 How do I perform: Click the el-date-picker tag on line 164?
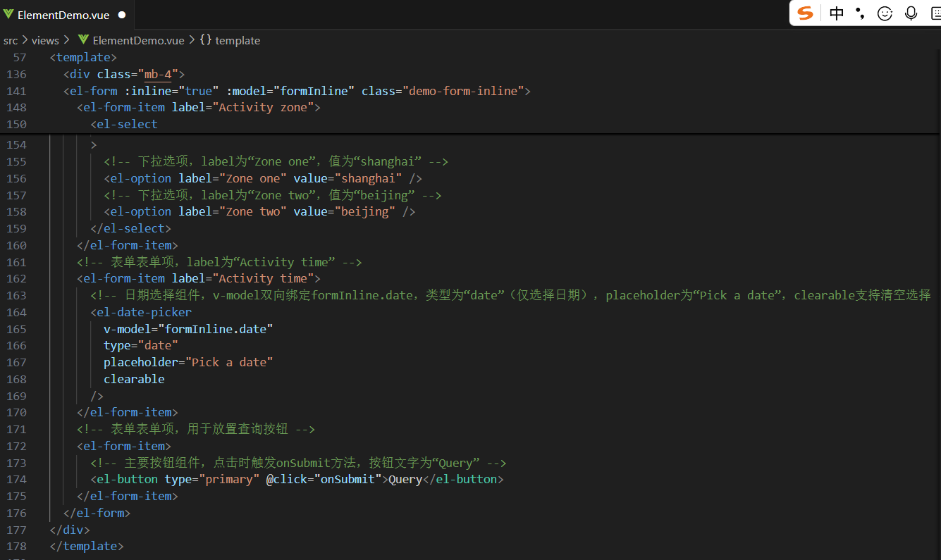[141, 312]
